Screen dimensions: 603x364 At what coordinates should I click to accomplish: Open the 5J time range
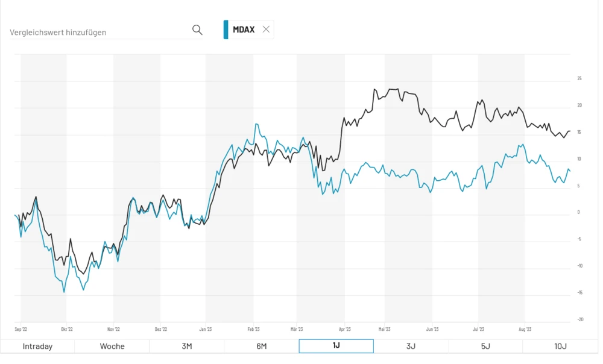click(485, 346)
